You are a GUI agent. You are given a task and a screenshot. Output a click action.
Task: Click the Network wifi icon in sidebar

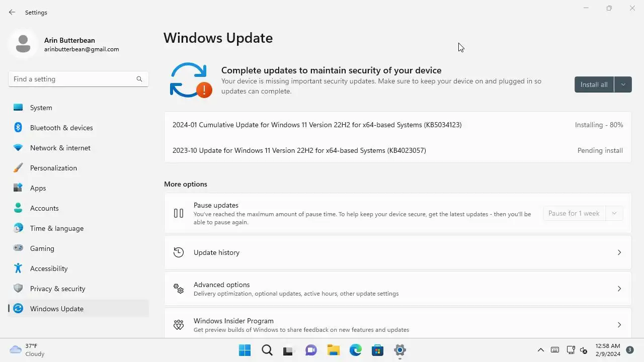tap(18, 148)
